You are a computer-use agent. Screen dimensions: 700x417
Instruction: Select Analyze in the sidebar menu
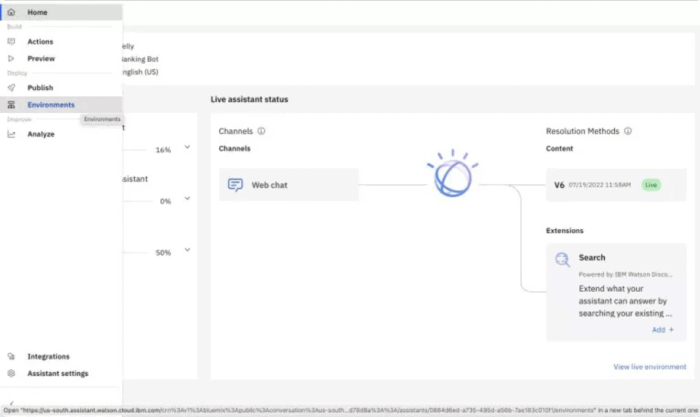(x=41, y=134)
